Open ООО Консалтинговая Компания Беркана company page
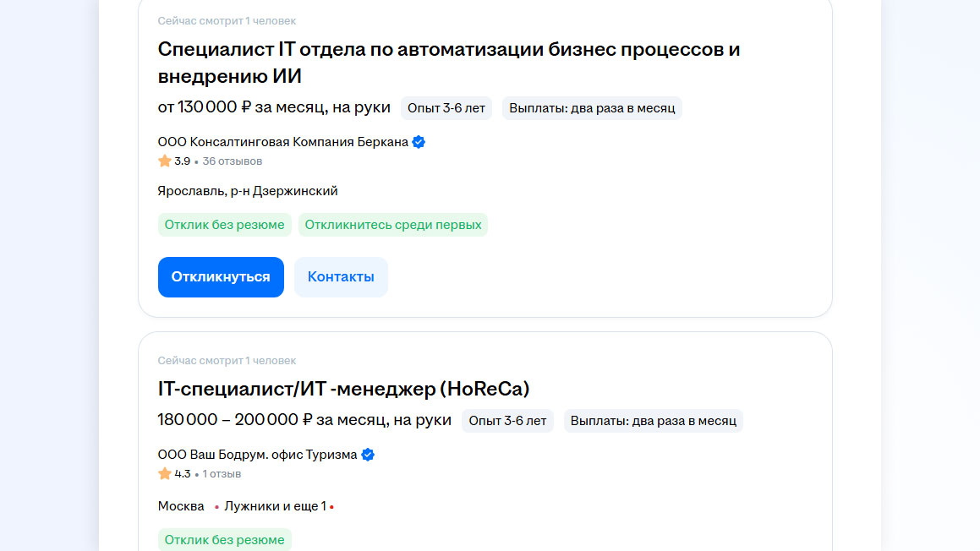 click(x=282, y=142)
